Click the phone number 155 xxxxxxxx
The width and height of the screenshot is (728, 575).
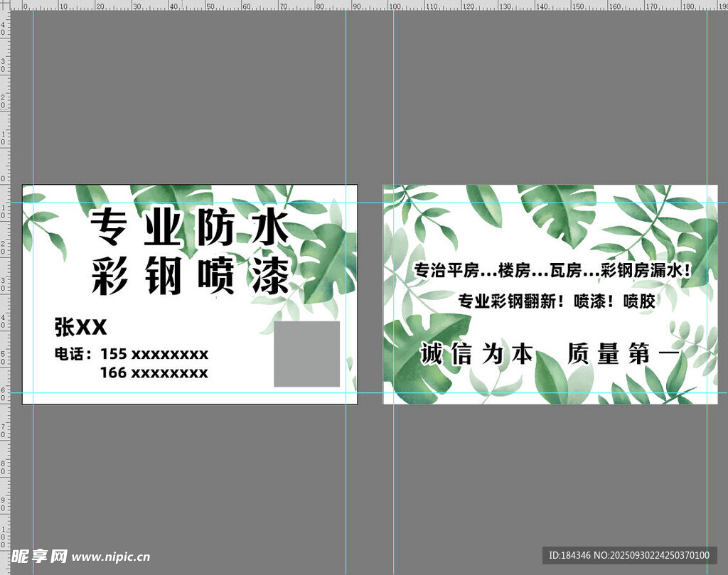[132, 354]
